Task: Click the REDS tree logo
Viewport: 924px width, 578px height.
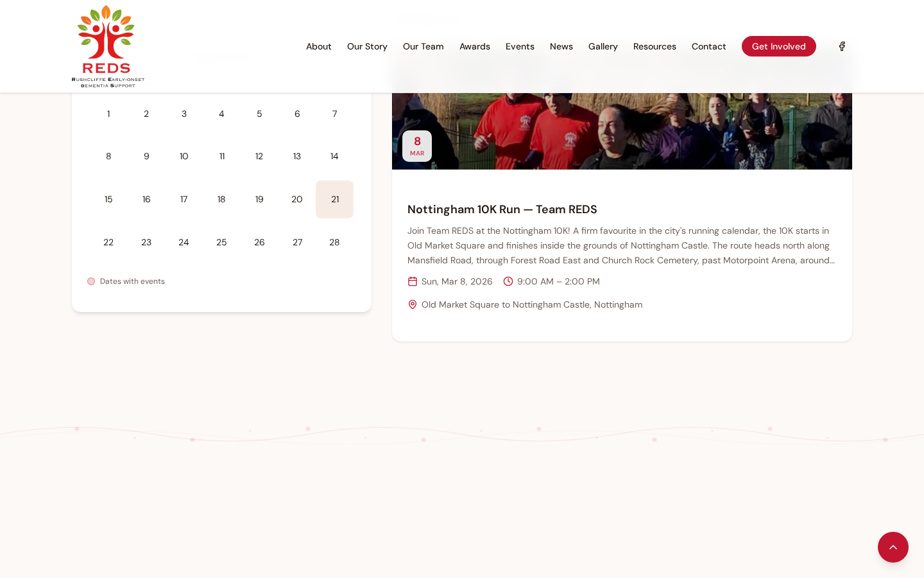Action: coord(107,46)
